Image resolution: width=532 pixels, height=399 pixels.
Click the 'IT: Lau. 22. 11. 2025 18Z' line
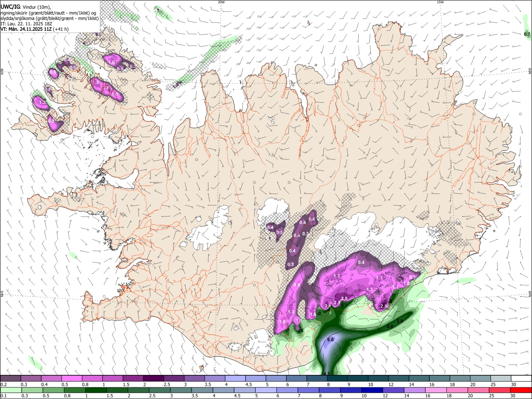(x=26, y=24)
